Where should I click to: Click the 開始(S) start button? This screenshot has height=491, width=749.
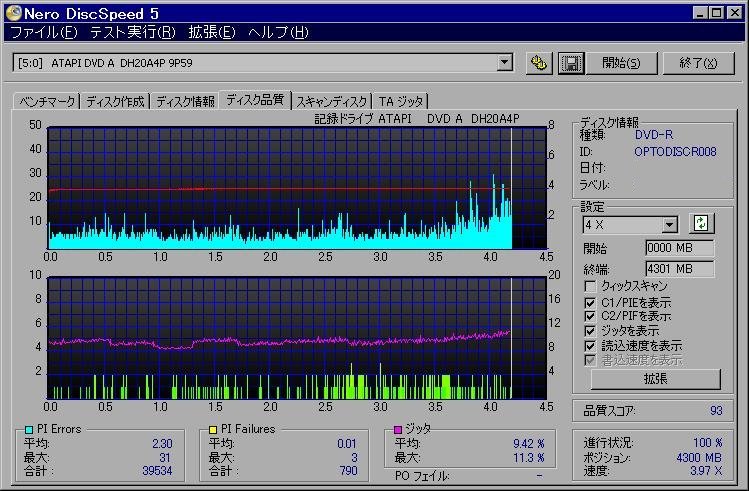pos(621,63)
